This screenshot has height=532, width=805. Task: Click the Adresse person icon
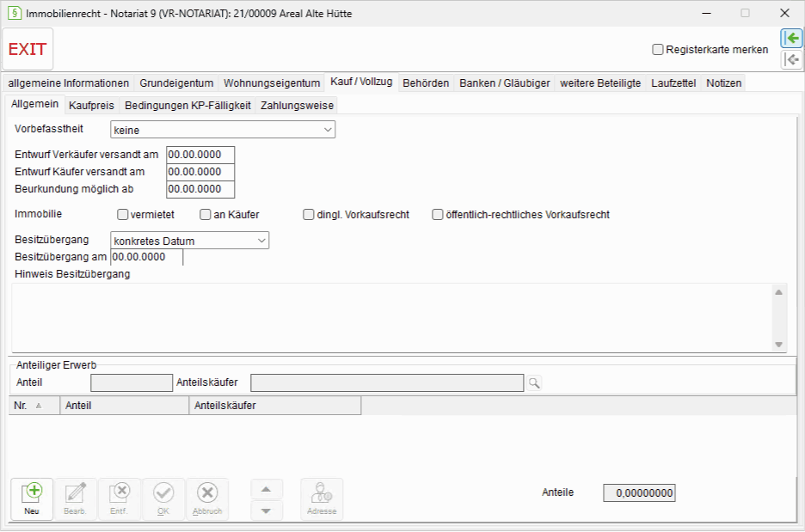(322, 499)
